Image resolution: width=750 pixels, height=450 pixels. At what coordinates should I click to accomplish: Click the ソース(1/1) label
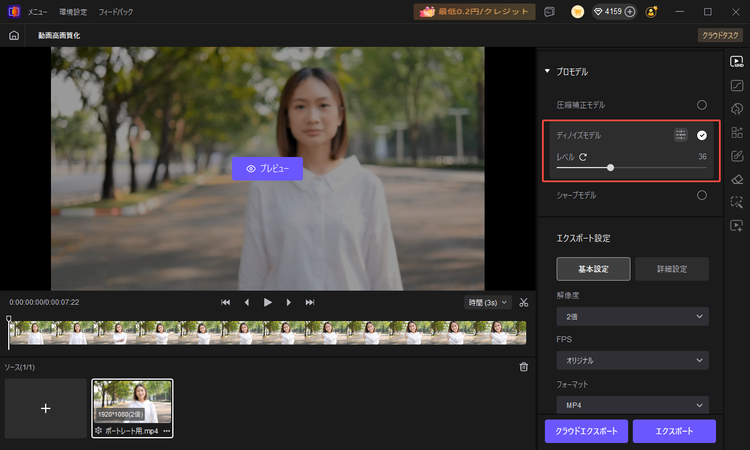click(20, 367)
